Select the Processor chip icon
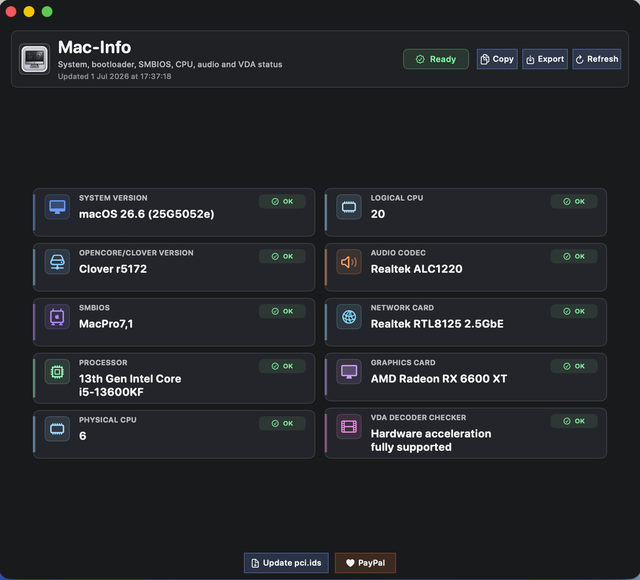 [57, 372]
